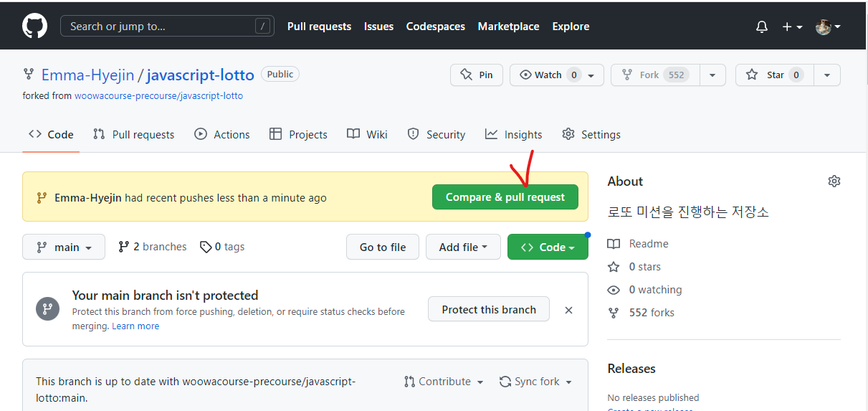Switch to the Actions tab
868x411 pixels.
tap(222, 134)
